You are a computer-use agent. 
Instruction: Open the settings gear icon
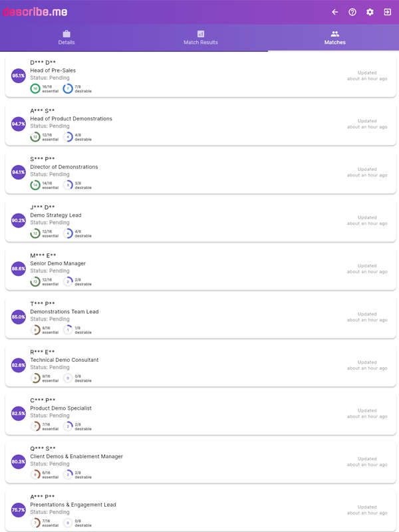370,11
